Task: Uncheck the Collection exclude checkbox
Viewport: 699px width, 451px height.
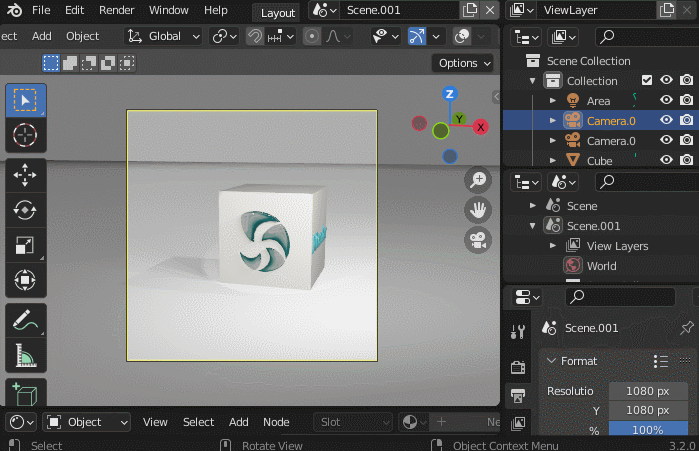Action: tap(647, 80)
